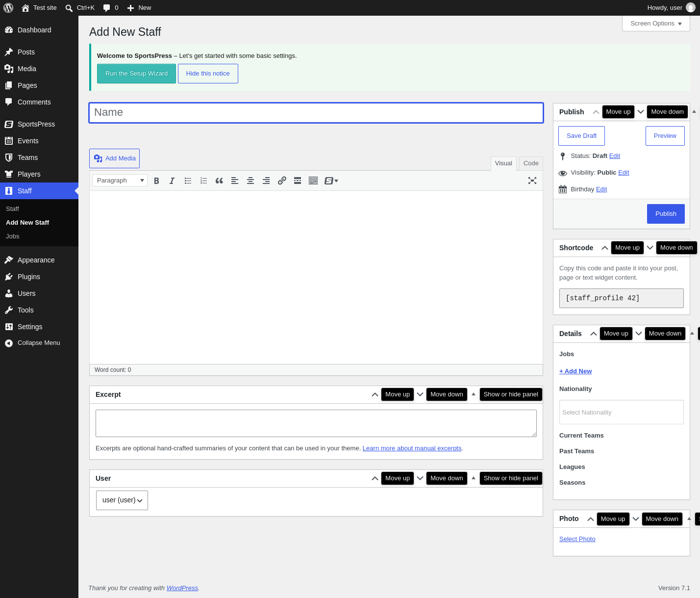Open the user (user) select dropdown

tap(122, 500)
